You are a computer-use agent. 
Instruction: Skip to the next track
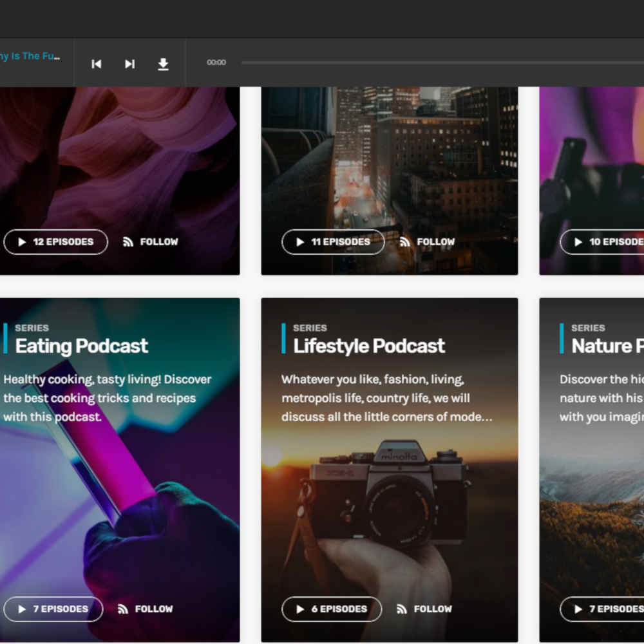[129, 64]
